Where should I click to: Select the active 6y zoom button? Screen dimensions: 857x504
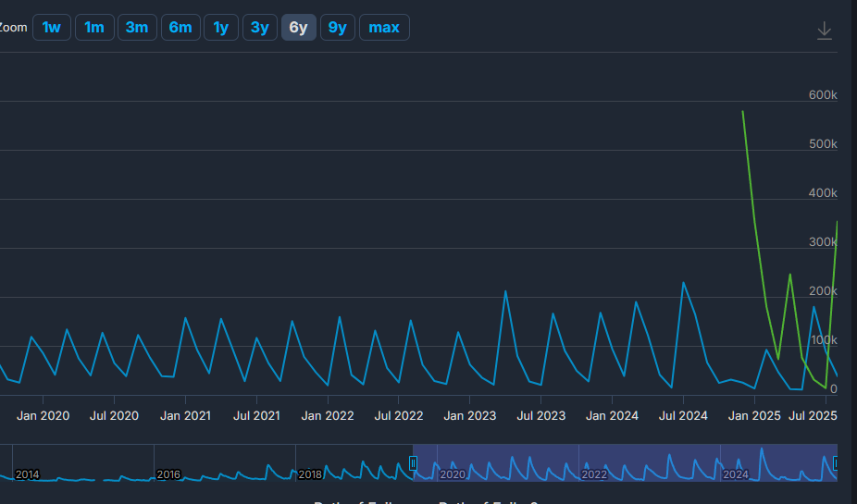point(298,28)
